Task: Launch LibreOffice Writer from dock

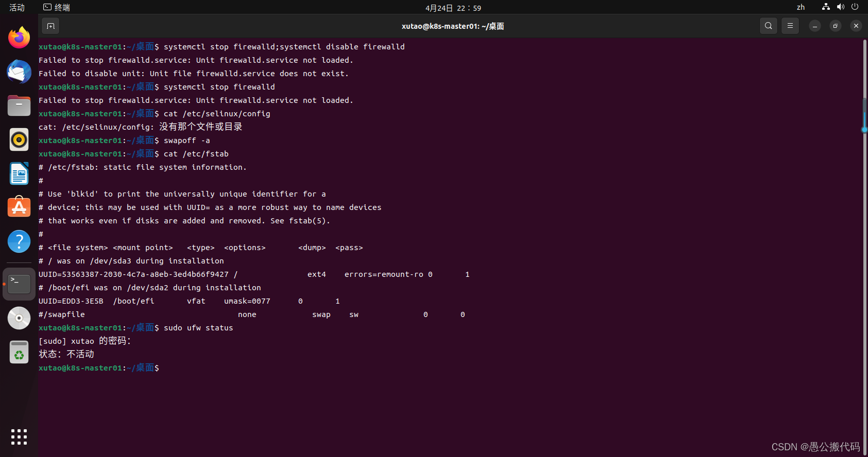Action: (19, 173)
